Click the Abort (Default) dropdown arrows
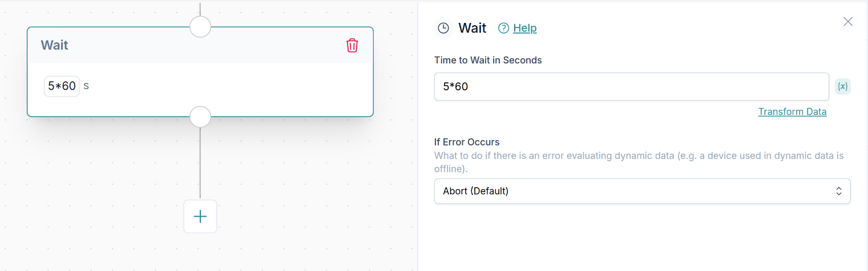 click(x=839, y=191)
